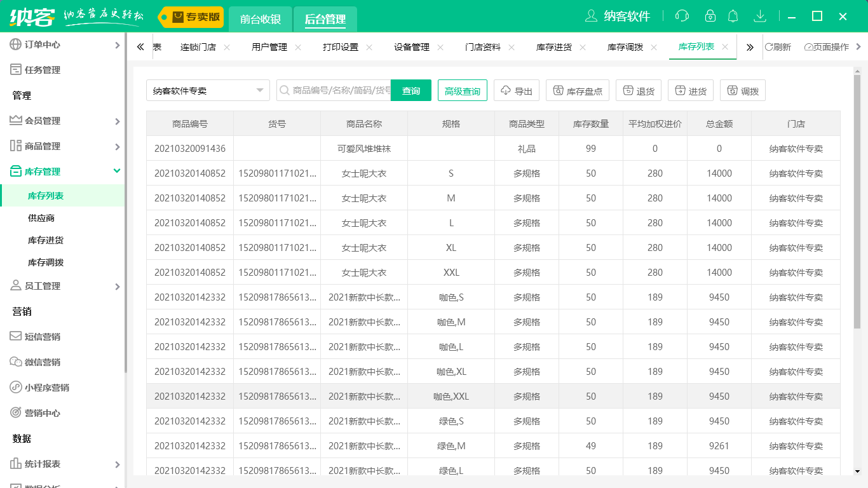Open 小程序营销 from the sidebar
This screenshot has width=868, height=488.
click(44, 387)
